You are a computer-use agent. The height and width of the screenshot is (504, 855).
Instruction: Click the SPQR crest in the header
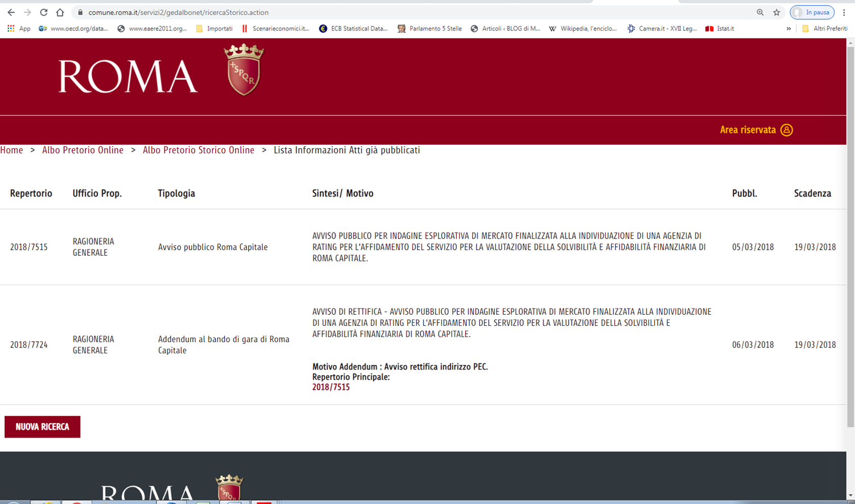[x=244, y=70]
